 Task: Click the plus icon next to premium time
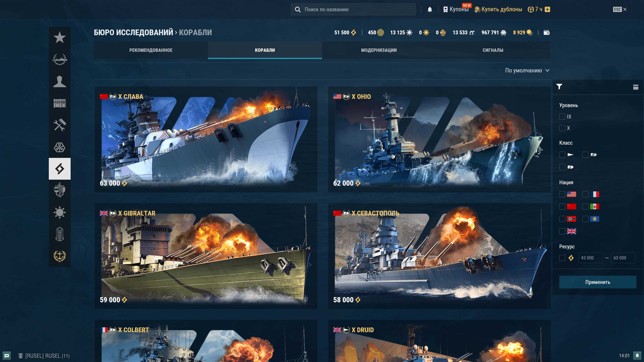[547, 10]
